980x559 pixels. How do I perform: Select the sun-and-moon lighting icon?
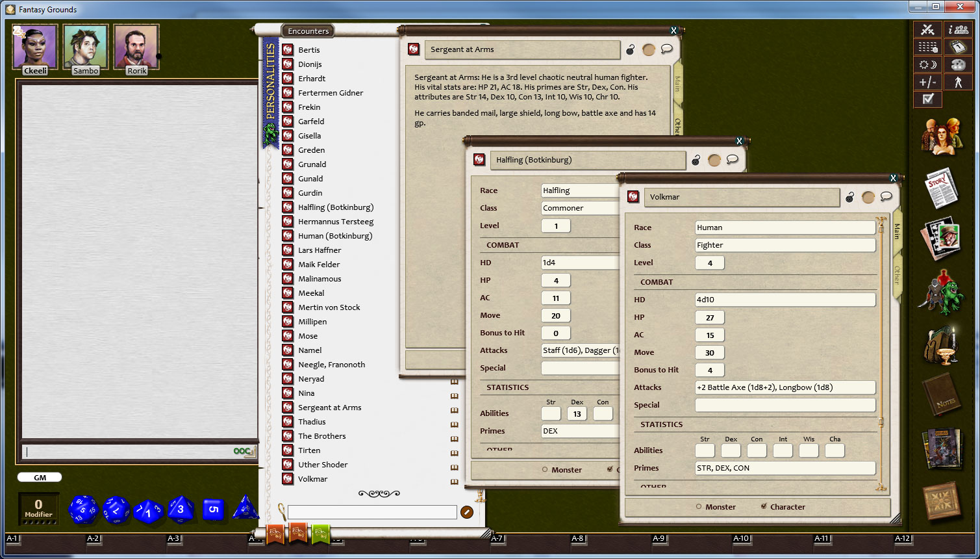(928, 64)
